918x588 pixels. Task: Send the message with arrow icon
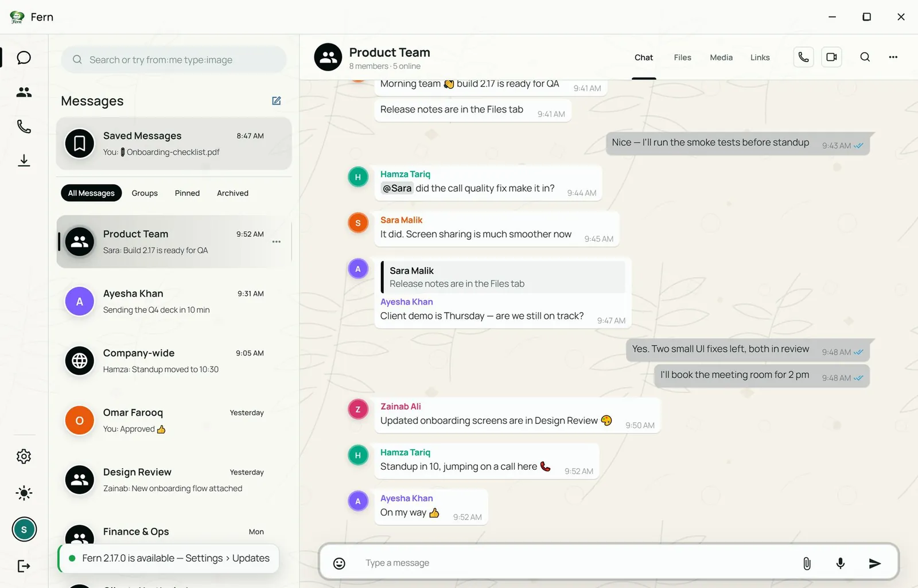tap(874, 563)
